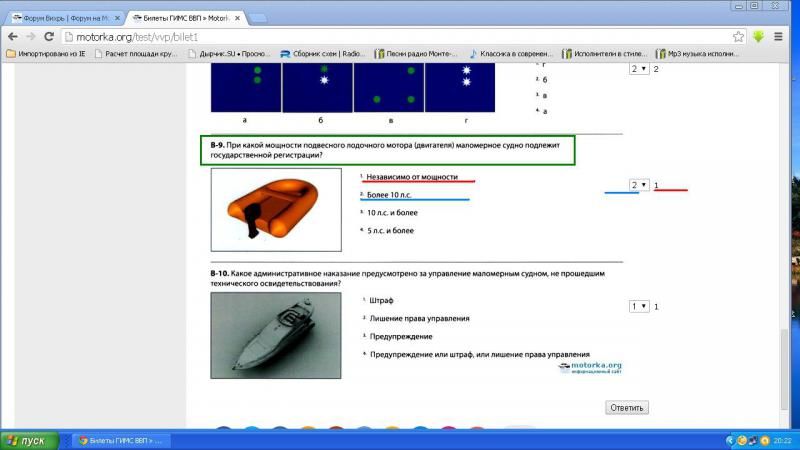
Task: Click the inflatable boat image in B-9
Action: (269, 209)
